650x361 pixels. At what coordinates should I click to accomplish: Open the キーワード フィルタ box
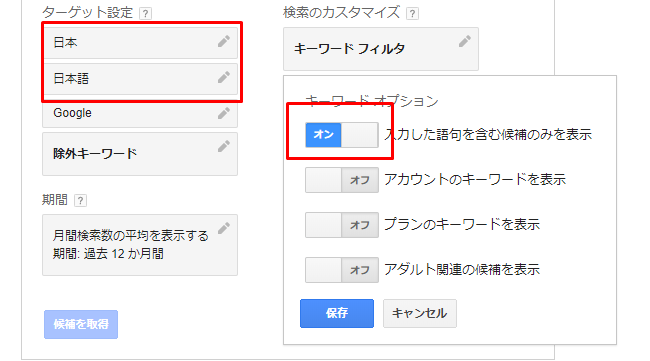(x=381, y=49)
